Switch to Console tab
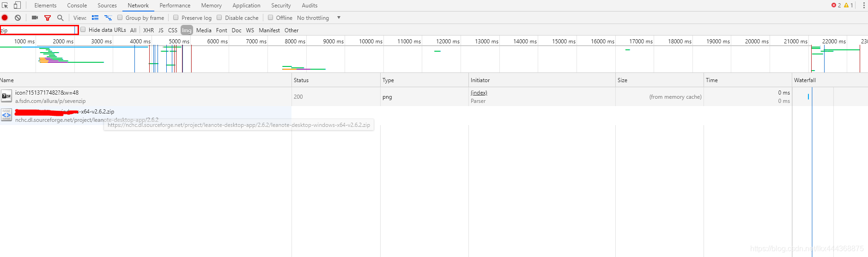The image size is (868, 257). tap(77, 6)
